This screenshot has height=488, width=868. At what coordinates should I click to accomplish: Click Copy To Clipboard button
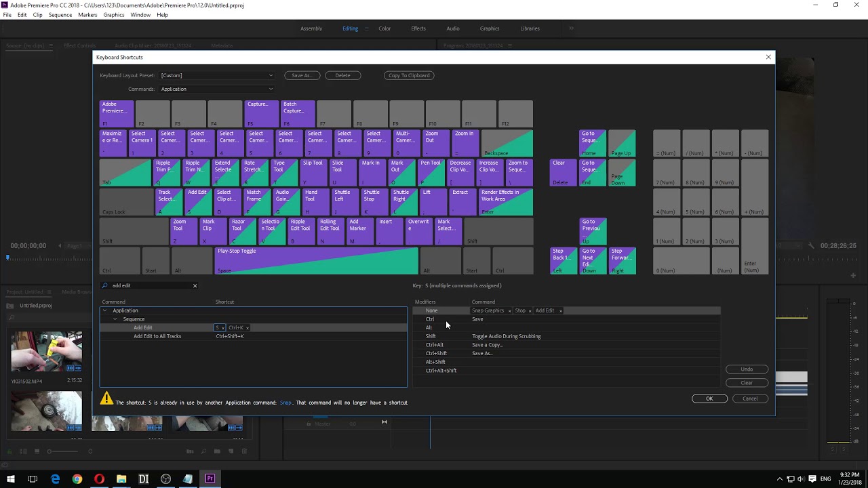(409, 75)
